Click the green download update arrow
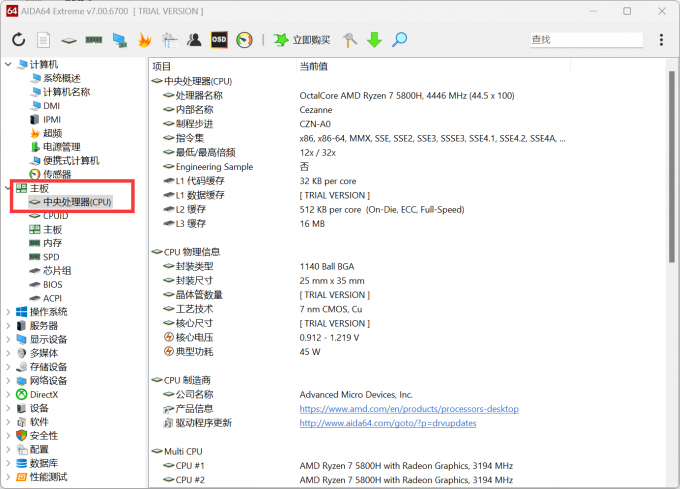The image size is (680, 489). click(x=374, y=40)
